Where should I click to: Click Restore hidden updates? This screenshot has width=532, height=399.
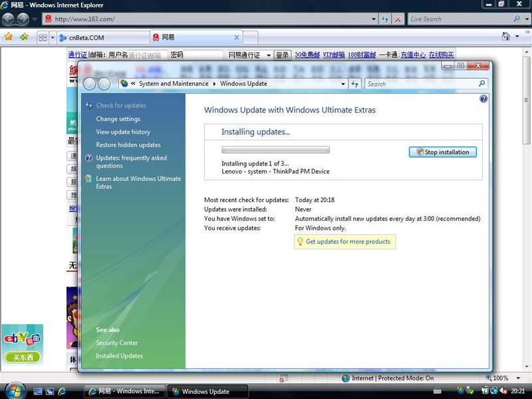(x=128, y=144)
